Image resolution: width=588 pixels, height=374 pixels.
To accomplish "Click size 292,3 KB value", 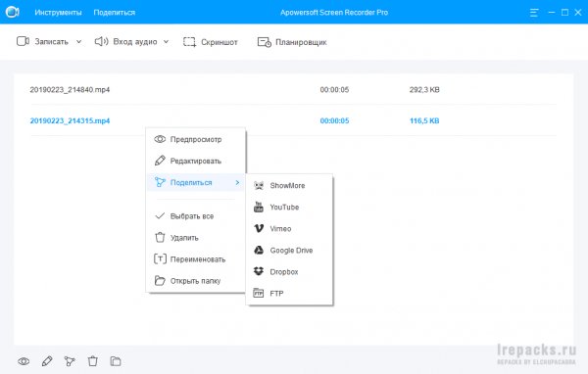I will (424, 89).
